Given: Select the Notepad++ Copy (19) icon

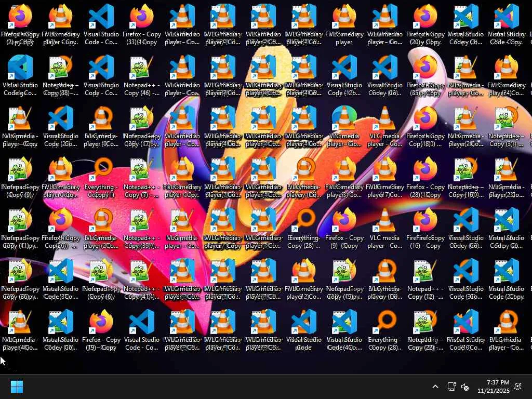Looking at the screenshot, I should (x=344, y=279).
